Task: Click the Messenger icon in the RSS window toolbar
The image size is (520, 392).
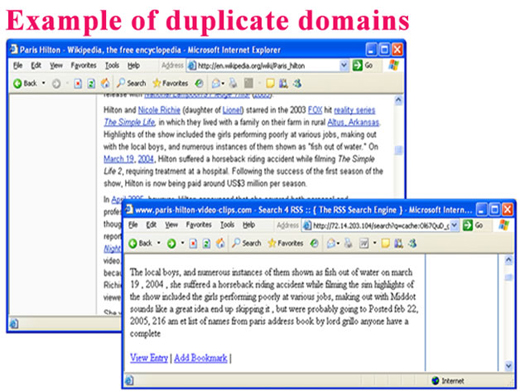Action: pyautogui.click(x=412, y=243)
